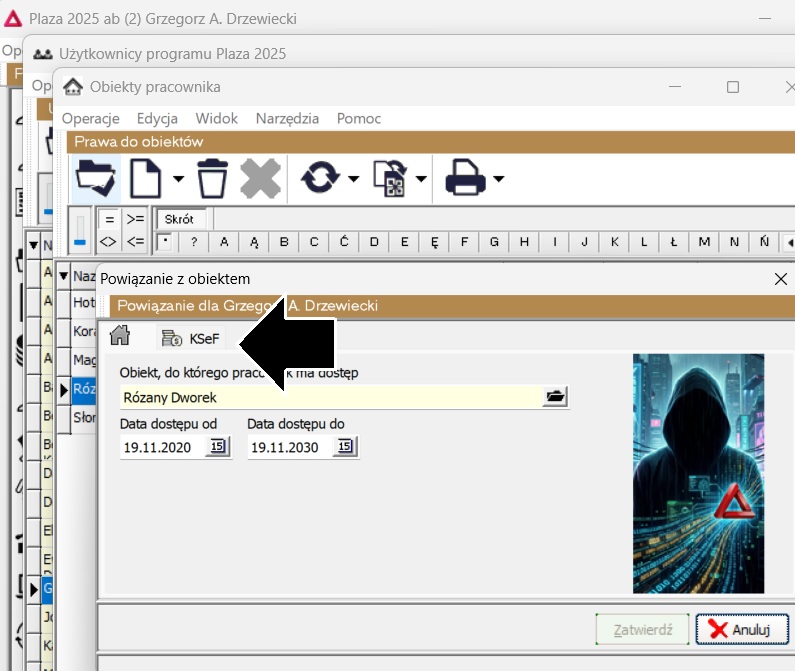Open the calendar for Data dostępu od
Viewport: 795px width, 671px height.
point(218,446)
